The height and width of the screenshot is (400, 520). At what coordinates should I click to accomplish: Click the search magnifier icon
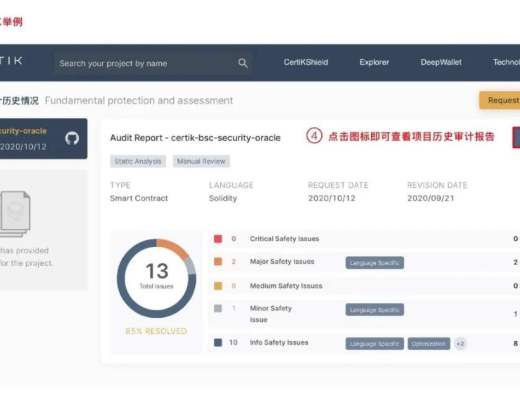(x=243, y=63)
